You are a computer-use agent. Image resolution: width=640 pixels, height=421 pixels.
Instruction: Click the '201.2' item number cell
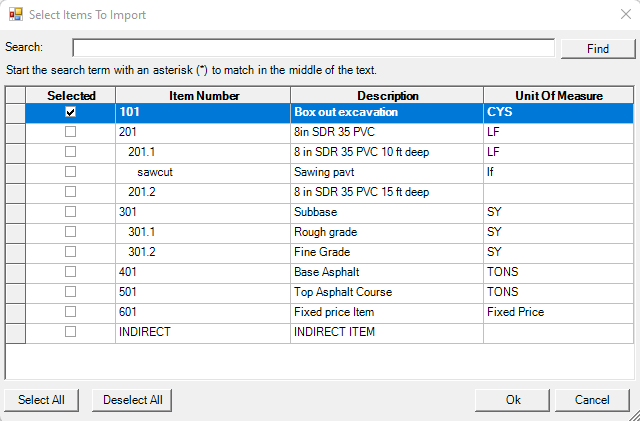[x=203, y=193]
